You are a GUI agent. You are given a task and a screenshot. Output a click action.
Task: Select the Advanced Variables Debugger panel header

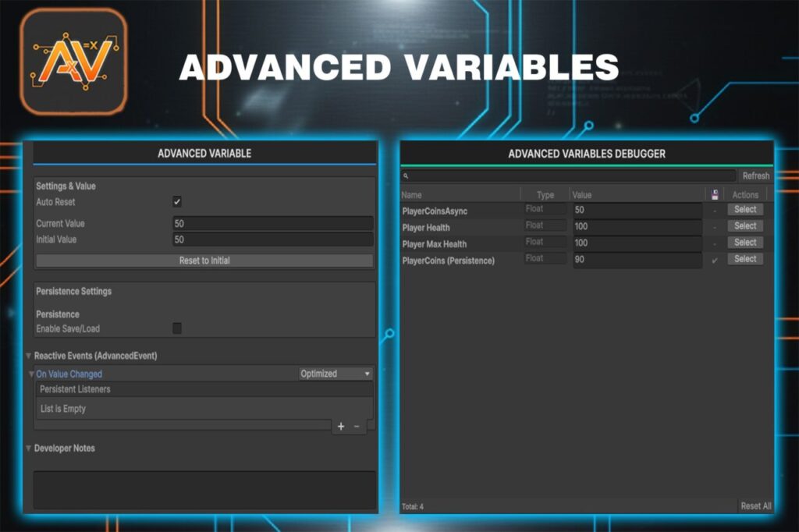point(585,153)
